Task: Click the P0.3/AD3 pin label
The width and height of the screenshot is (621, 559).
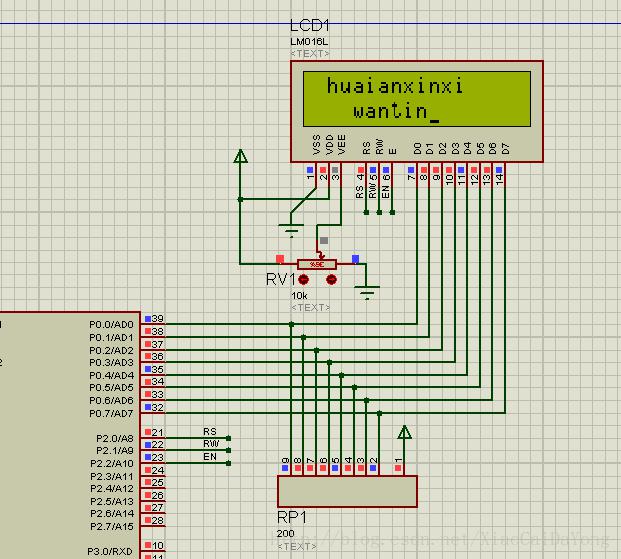Action: [x=111, y=362]
